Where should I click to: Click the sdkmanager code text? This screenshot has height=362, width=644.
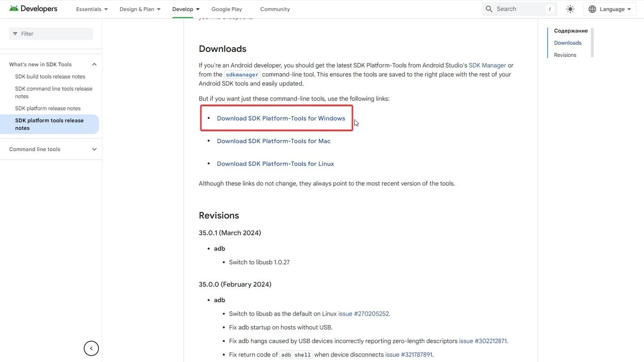(x=242, y=75)
